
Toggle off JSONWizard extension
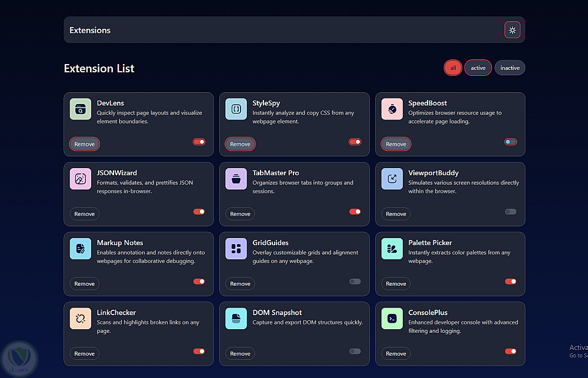click(199, 212)
